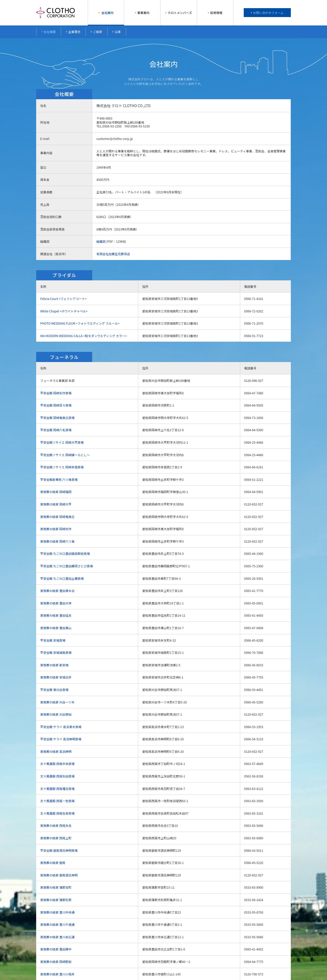Open the Felicia Court <フェリシアコート> link
The image size is (327, 980).
click(x=64, y=299)
